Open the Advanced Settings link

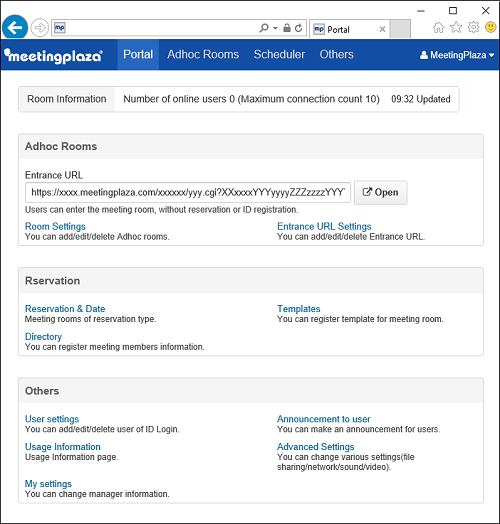(x=316, y=447)
